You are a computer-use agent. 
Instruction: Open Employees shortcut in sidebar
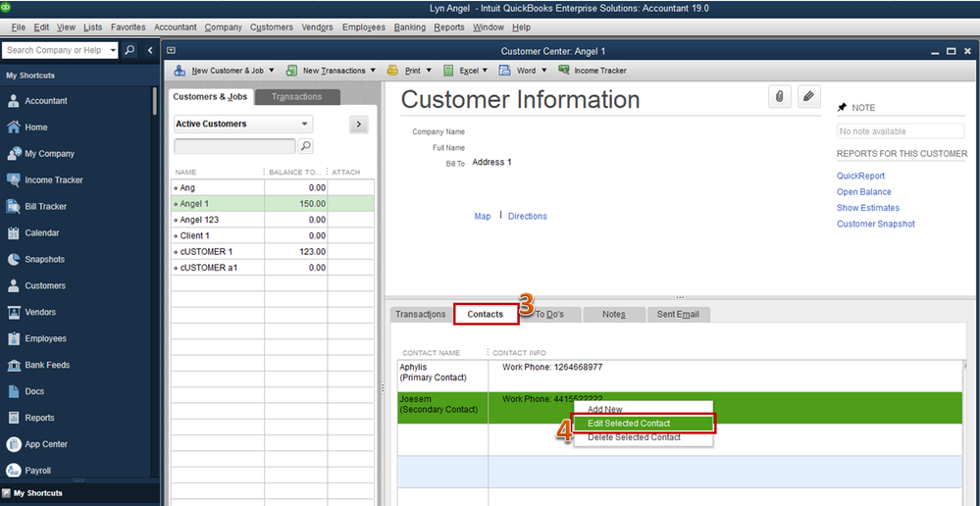46,338
